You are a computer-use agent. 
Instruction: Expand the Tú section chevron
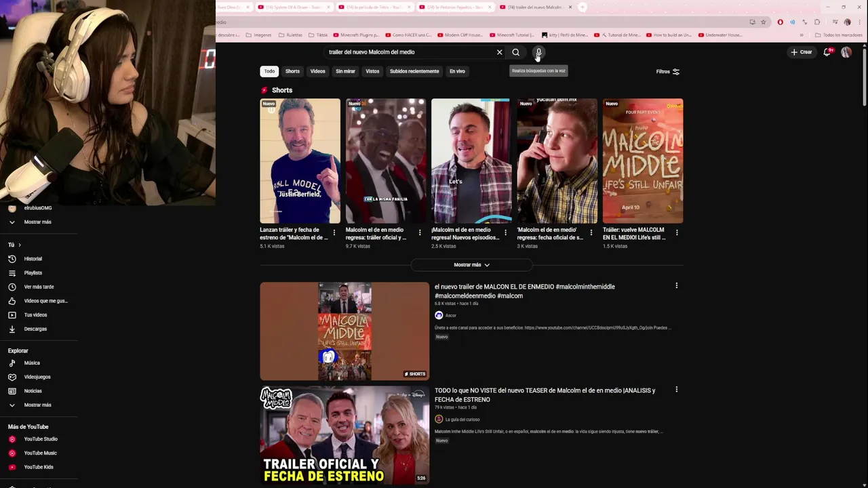tap(20, 245)
